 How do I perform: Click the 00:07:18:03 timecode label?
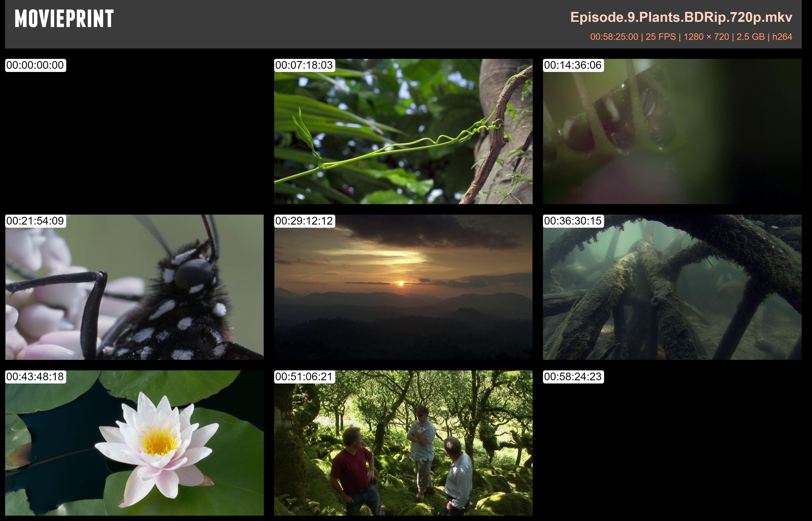point(304,65)
